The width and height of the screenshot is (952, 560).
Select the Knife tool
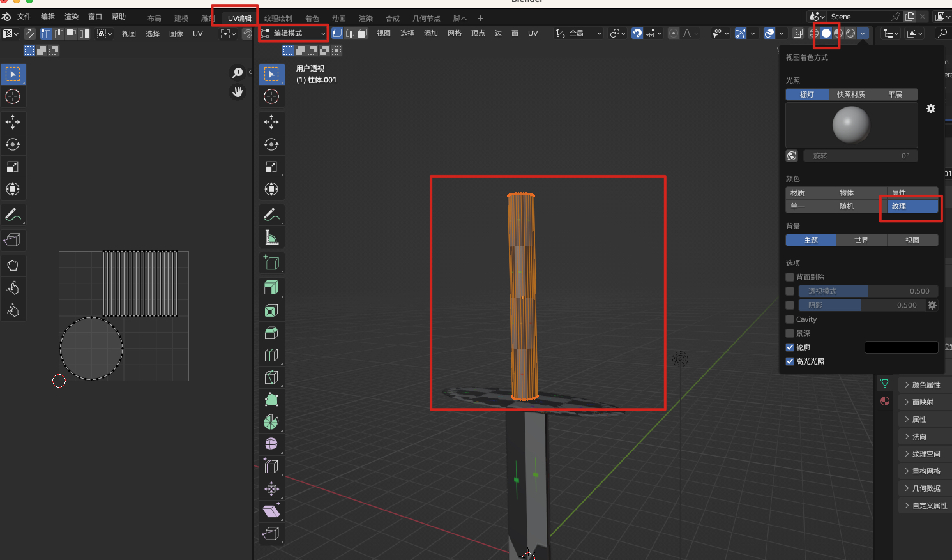tap(271, 377)
